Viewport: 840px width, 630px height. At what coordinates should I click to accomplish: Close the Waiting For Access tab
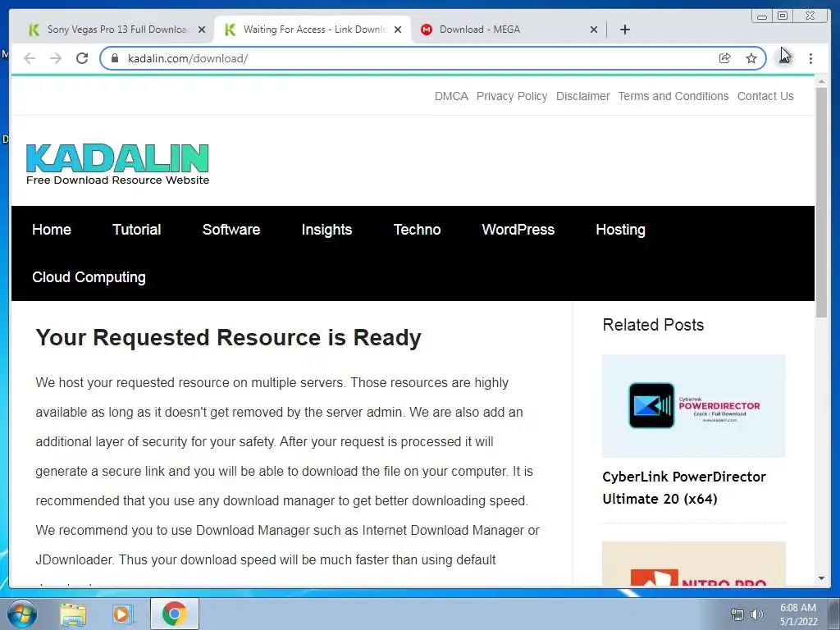(398, 30)
